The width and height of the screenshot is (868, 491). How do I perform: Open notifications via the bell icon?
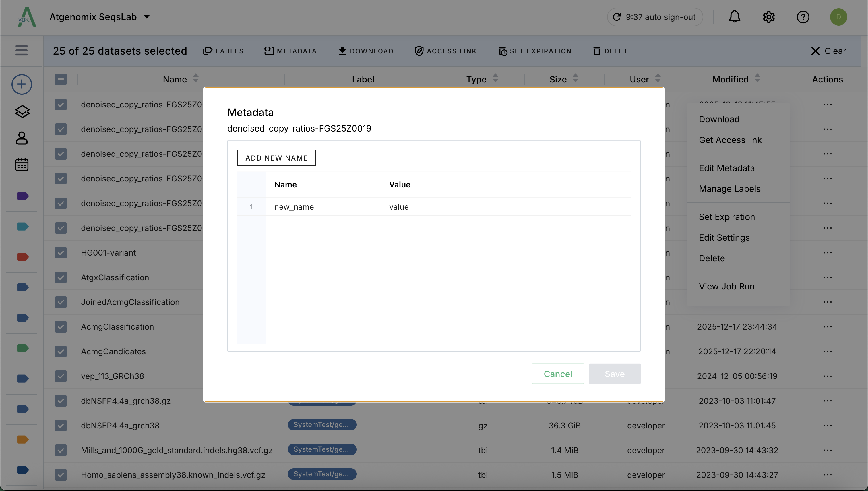coord(735,17)
